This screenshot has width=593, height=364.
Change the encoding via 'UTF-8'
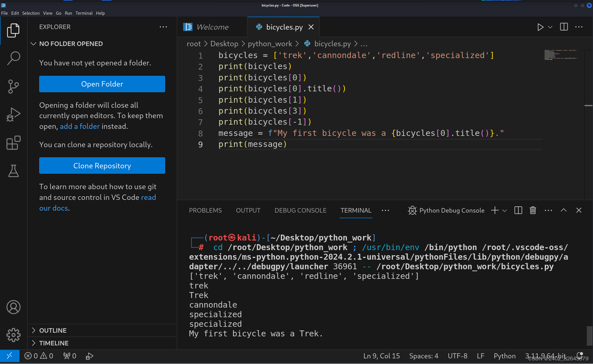point(458,356)
